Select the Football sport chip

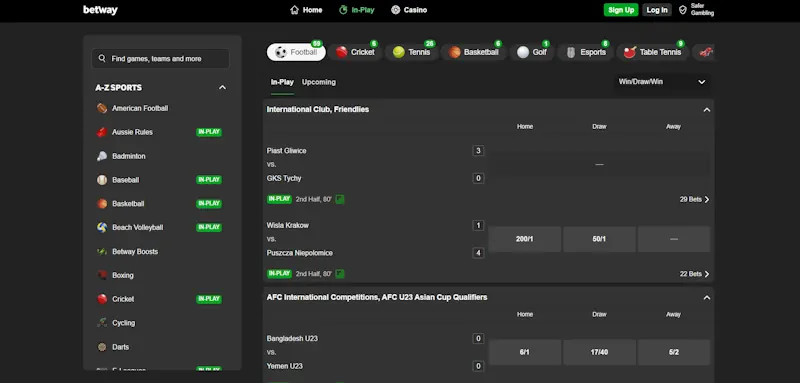coord(296,52)
